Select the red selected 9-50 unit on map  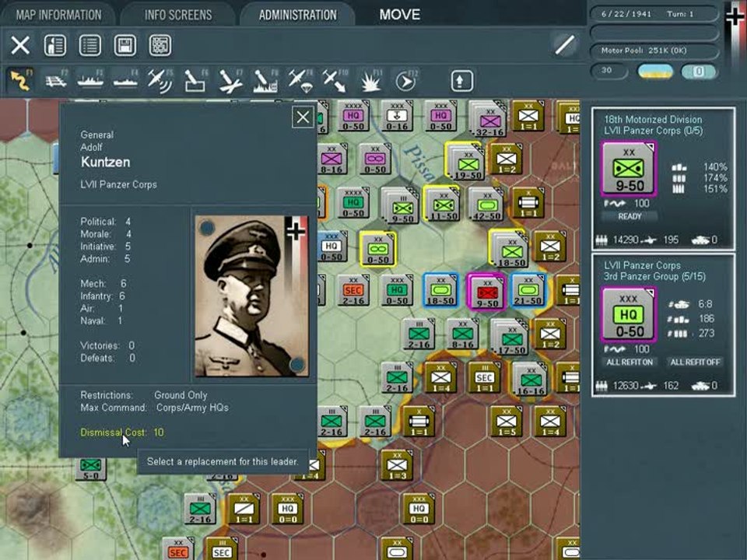click(x=486, y=292)
